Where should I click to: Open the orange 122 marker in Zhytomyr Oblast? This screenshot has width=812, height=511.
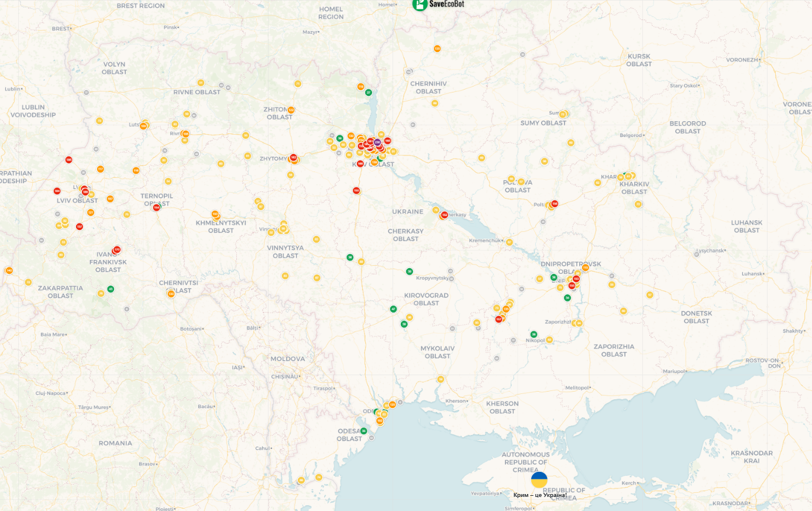291,110
